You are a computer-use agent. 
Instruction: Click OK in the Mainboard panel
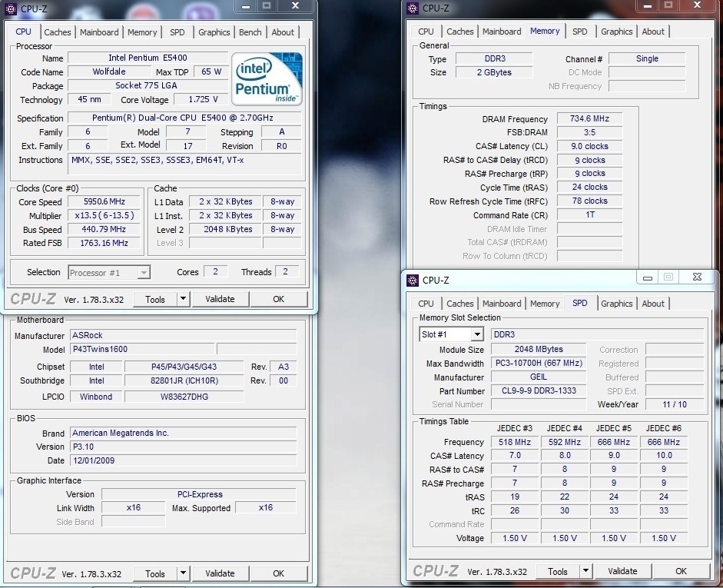coord(278,573)
